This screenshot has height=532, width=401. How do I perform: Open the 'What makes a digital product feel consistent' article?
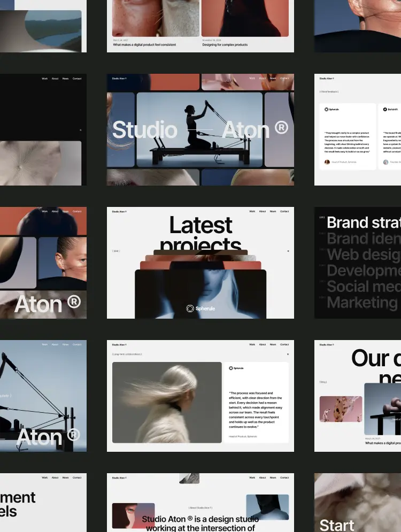pos(144,44)
